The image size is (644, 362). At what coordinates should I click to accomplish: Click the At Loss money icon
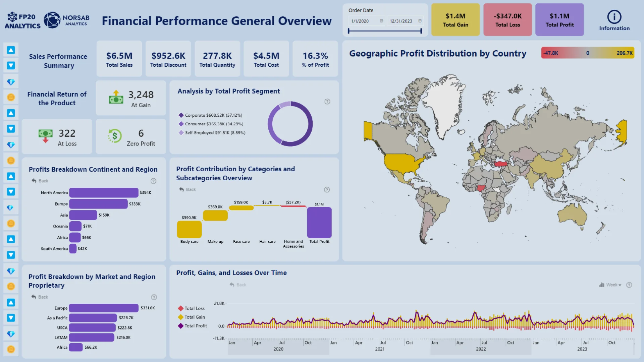point(46,136)
